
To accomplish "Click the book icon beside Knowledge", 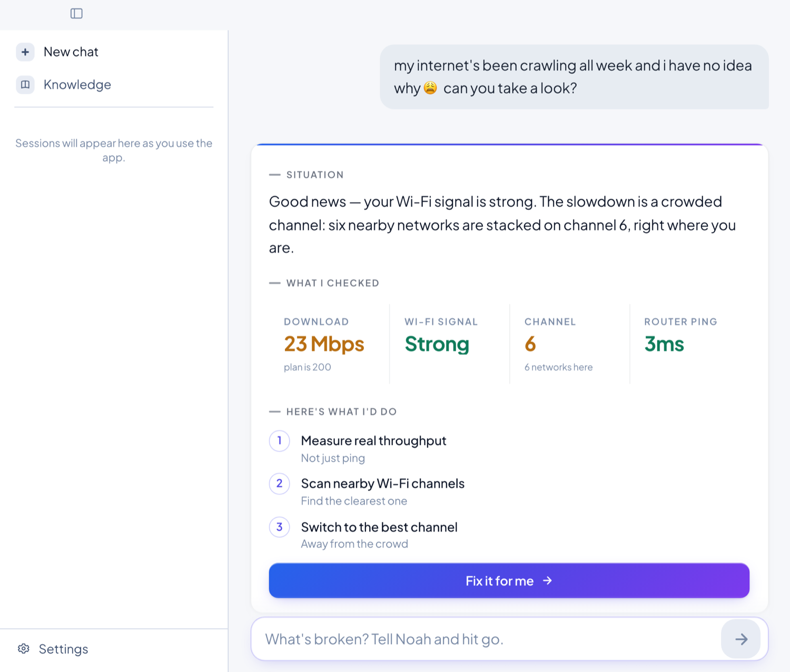I will tap(25, 85).
